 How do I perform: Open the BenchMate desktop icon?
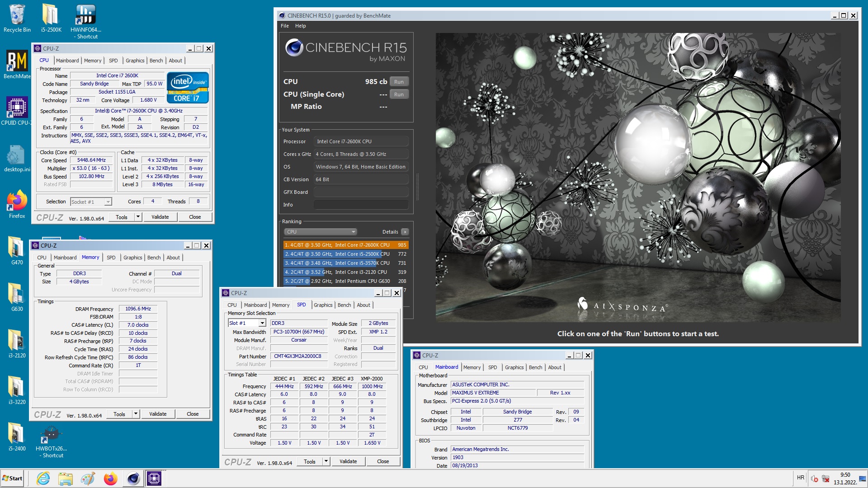click(17, 65)
